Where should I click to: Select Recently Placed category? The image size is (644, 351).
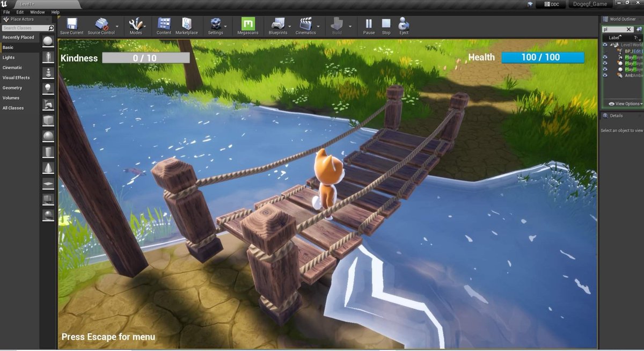click(20, 37)
